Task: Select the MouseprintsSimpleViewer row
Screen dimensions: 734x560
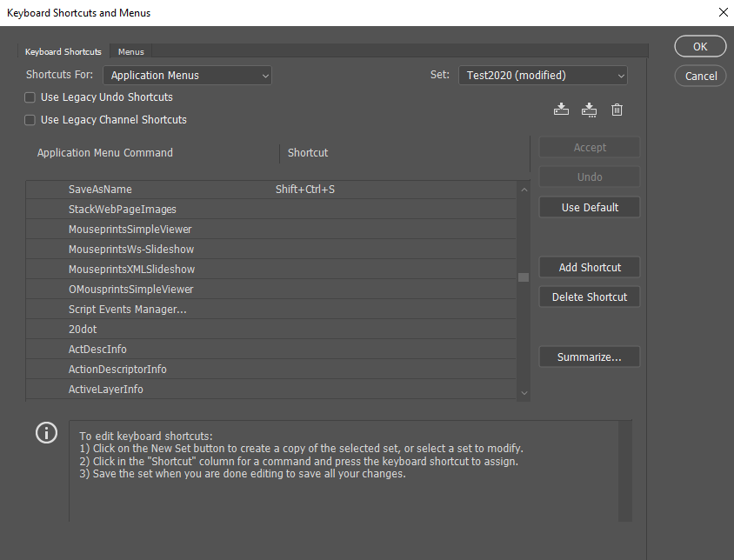Action: coord(270,230)
